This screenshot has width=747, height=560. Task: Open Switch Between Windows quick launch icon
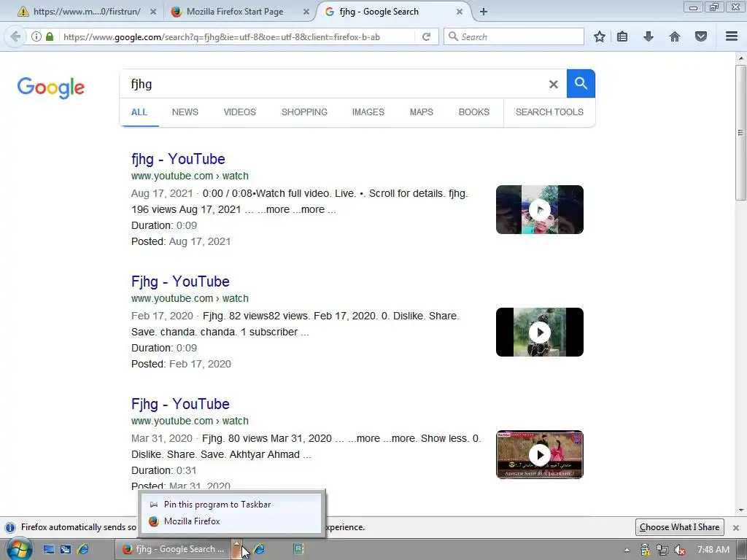click(66, 549)
